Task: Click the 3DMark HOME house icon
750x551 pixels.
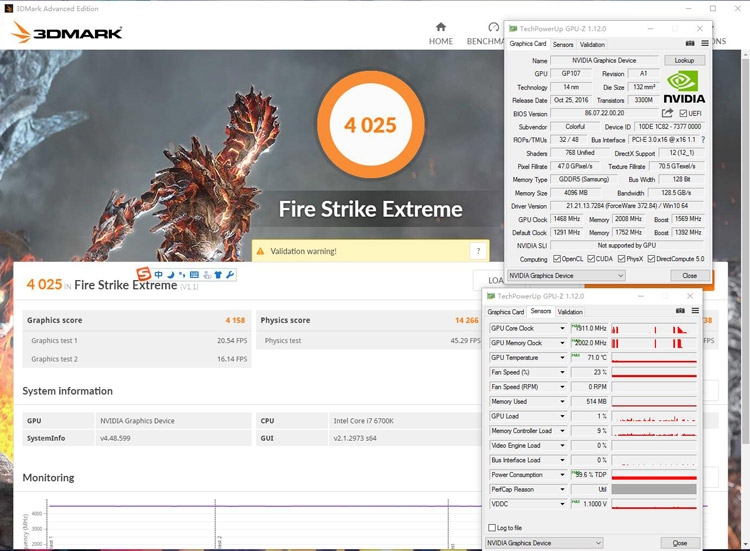Action: point(441,27)
